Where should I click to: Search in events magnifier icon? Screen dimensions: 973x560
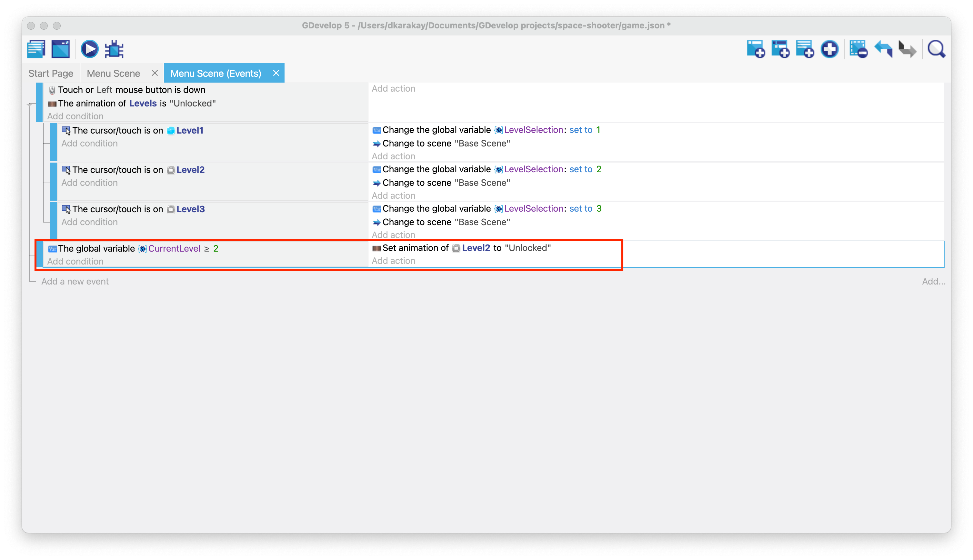[936, 49]
